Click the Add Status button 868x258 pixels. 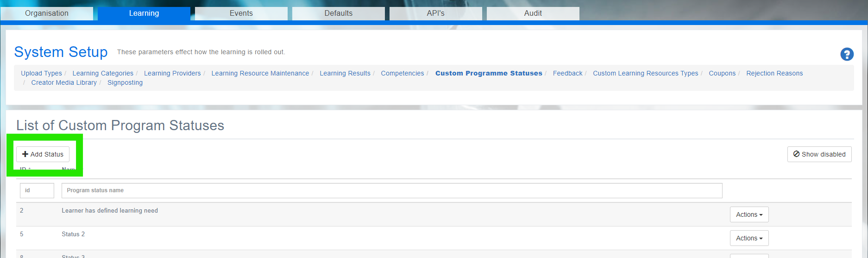[x=43, y=154]
